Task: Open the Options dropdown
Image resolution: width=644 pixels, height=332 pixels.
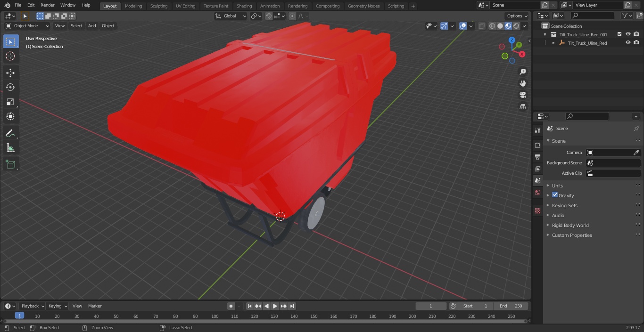Action: (517, 16)
